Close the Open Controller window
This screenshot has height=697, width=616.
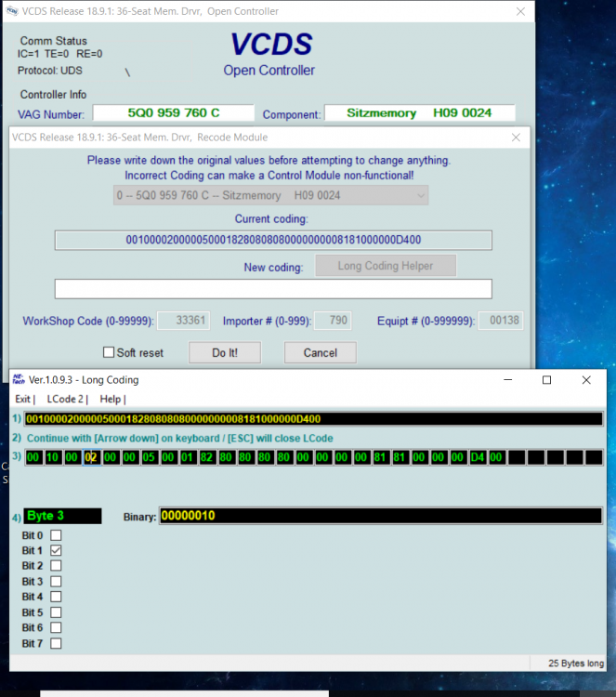point(520,11)
